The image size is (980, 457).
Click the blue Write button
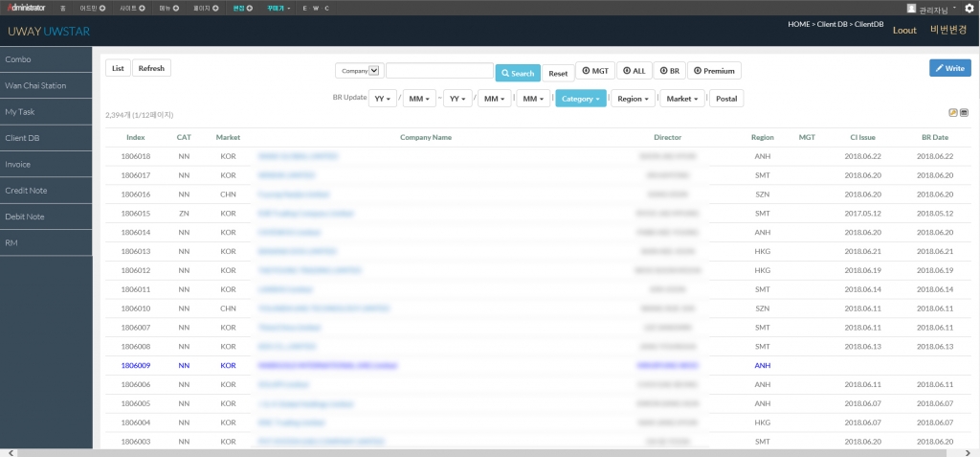pos(950,68)
